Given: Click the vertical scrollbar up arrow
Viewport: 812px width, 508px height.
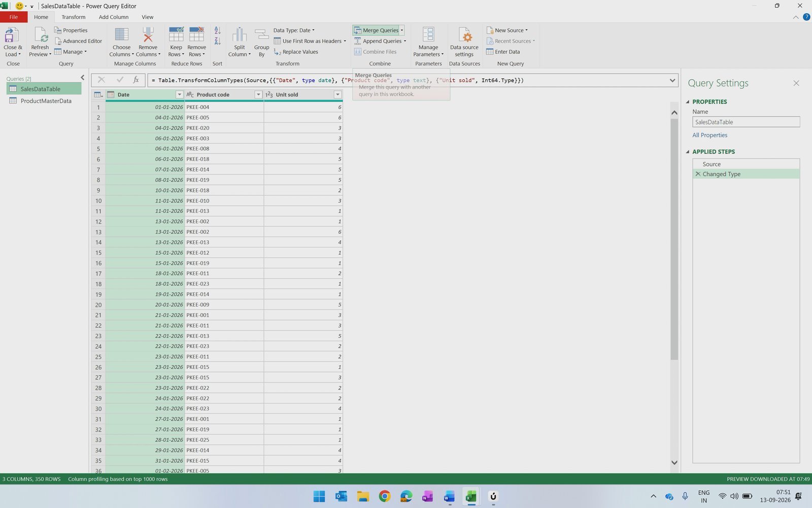Looking at the screenshot, I should [x=674, y=113].
